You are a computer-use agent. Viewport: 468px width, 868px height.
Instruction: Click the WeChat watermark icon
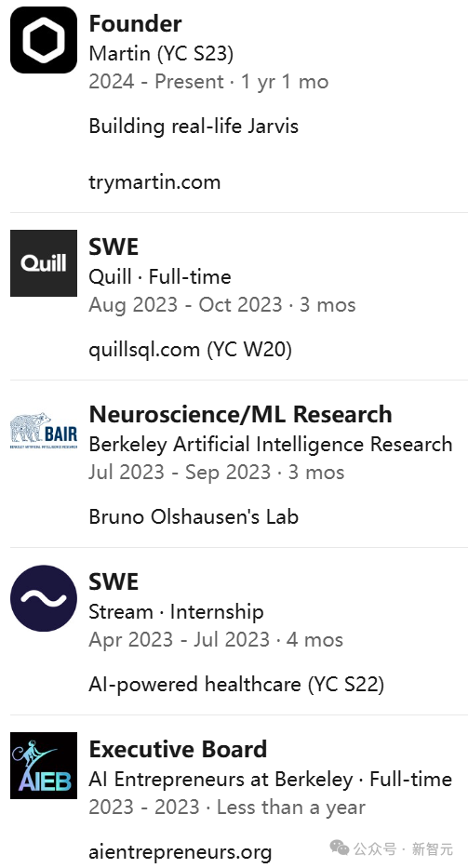(340, 848)
